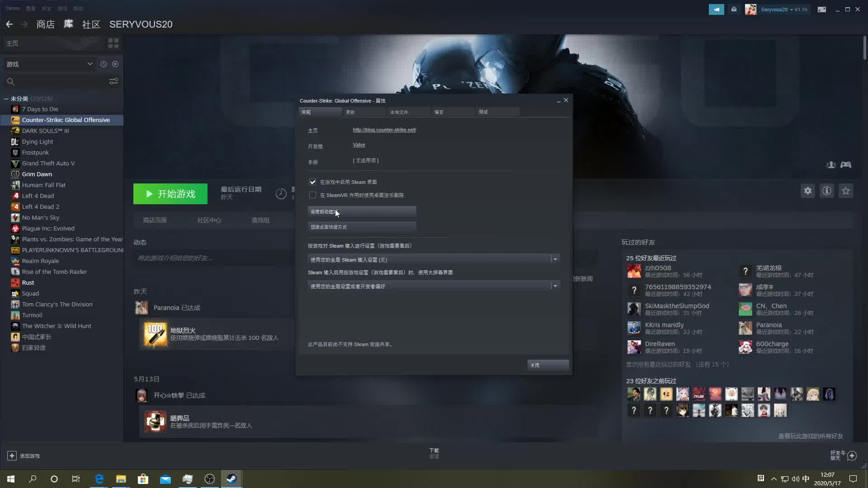Click the Steam store navigation icon
The image size is (868, 488).
point(45,24)
